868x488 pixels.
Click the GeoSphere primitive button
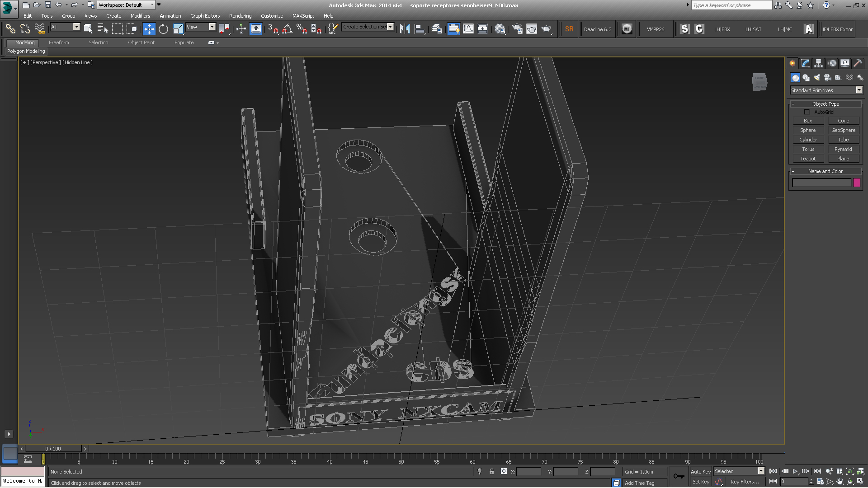pos(843,130)
